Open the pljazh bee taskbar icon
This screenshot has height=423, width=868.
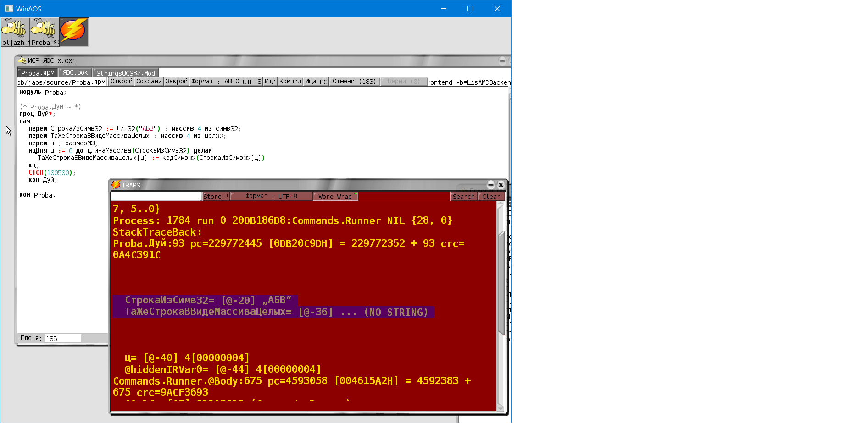coord(15,31)
